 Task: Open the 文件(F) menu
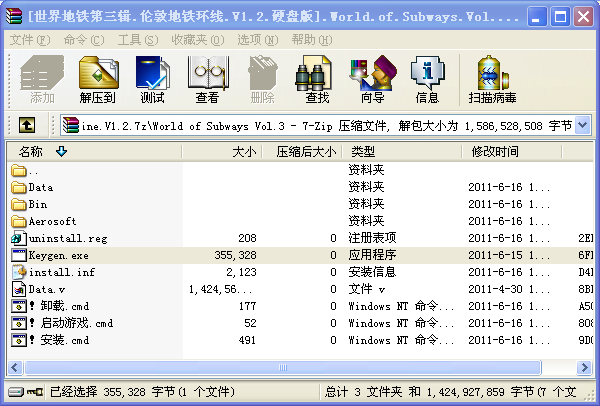click(x=30, y=40)
